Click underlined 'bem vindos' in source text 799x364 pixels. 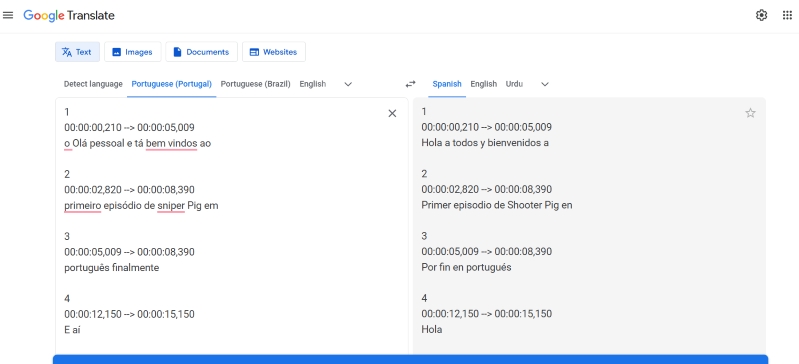171,144
